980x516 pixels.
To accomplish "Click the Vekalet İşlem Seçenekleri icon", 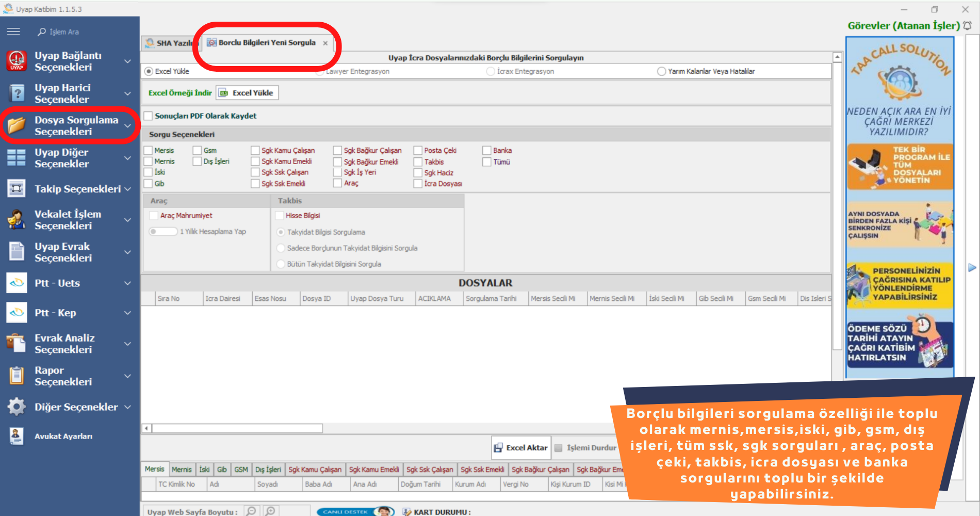I will point(17,220).
